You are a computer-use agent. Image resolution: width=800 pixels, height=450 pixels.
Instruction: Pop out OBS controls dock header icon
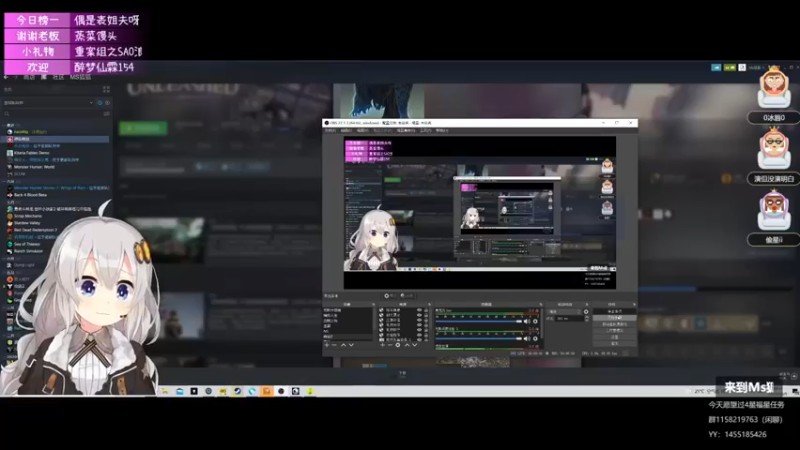(x=634, y=305)
